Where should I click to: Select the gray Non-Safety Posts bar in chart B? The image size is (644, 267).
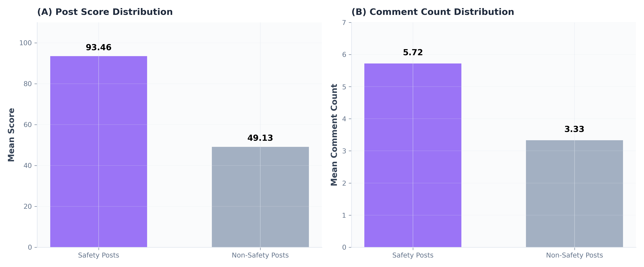[x=574, y=193]
